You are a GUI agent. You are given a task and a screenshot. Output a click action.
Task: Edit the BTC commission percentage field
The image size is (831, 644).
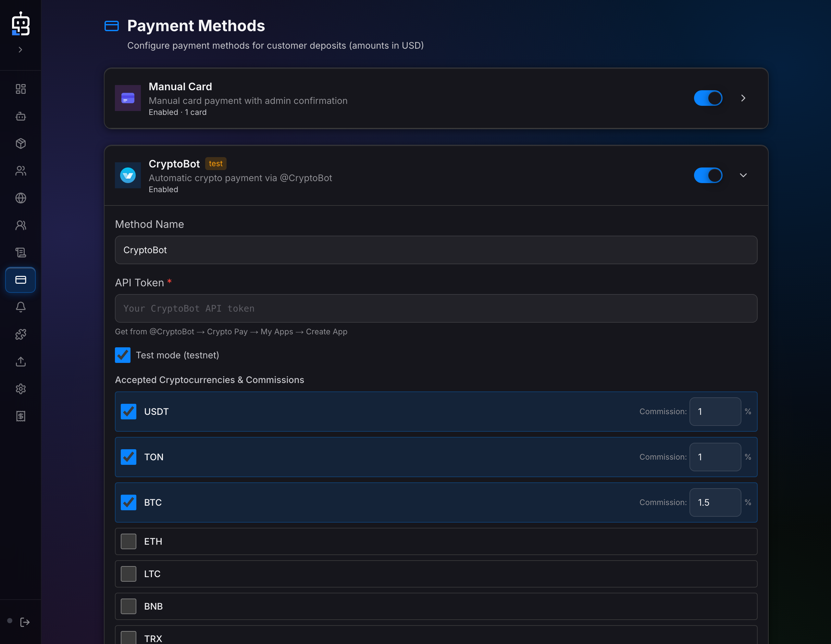click(x=715, y=502)
